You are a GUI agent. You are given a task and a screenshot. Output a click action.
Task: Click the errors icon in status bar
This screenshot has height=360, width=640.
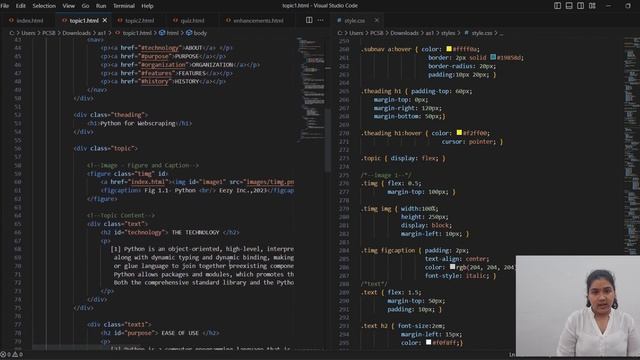point(3,354)
